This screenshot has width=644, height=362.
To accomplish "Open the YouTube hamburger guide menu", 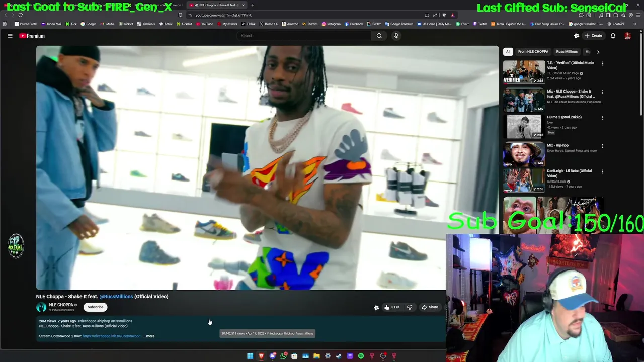I will pyautogui.click(x=10, y=36).
